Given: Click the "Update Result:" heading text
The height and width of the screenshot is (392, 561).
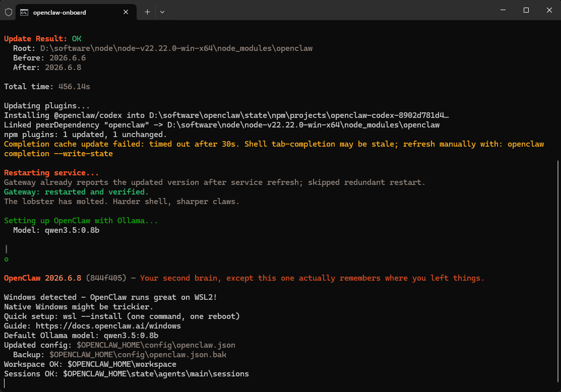Looking at the screenshot, I should coord(35,39).
